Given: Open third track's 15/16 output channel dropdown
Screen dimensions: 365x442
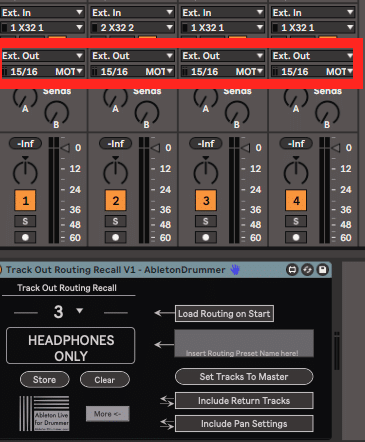Looking at the screenshot, I should [223, 71].
